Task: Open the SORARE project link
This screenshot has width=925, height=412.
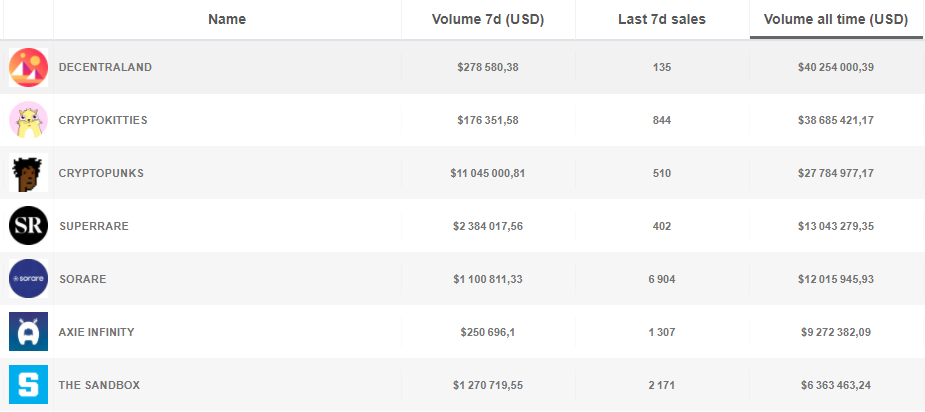Action: 83,279
